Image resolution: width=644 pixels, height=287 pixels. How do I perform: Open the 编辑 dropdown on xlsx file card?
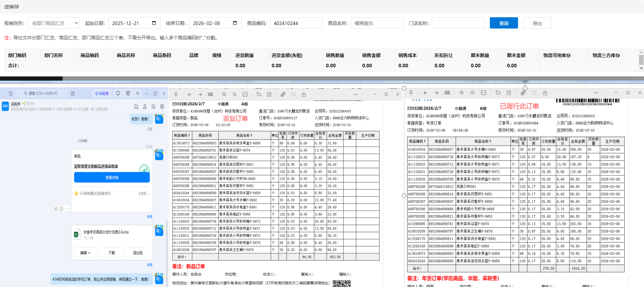pos(85,253)
